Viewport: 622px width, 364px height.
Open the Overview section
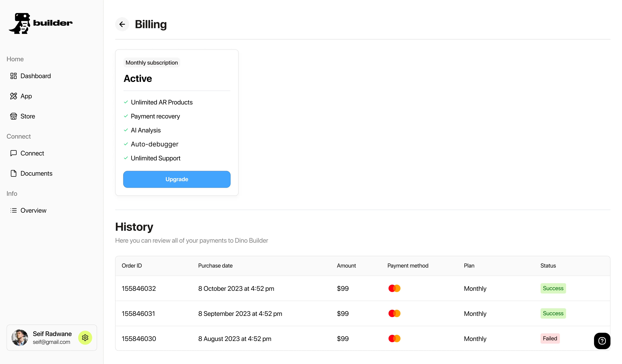(x=33, y=210)
